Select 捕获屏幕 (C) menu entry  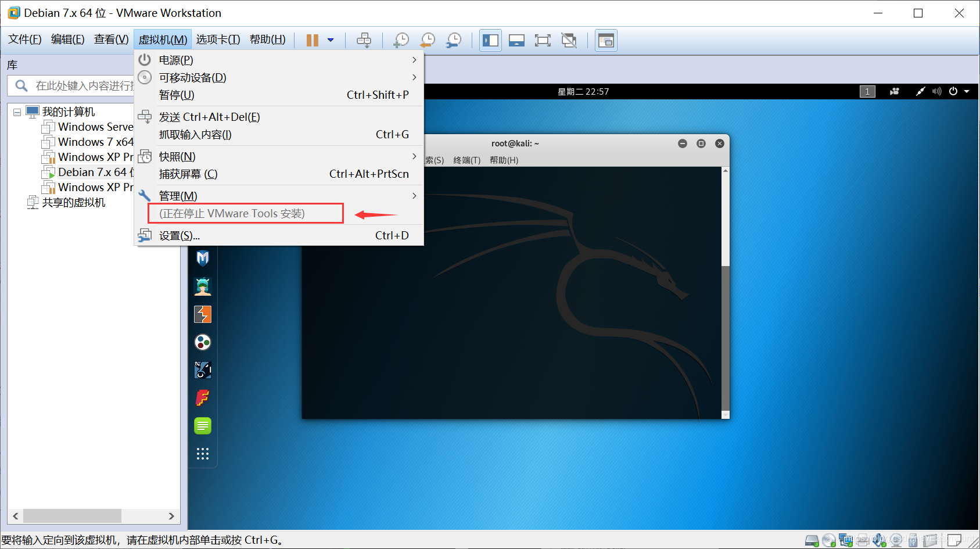pos(279,174)
